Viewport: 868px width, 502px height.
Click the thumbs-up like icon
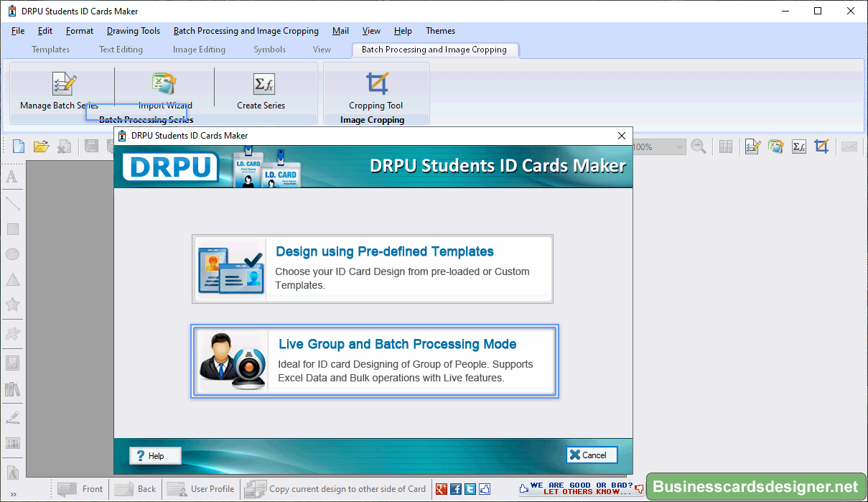pos(485,489)
